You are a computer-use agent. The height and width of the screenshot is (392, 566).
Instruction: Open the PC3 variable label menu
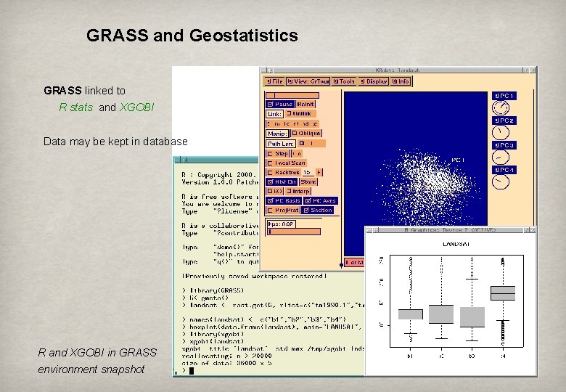(x=504, y=145)
